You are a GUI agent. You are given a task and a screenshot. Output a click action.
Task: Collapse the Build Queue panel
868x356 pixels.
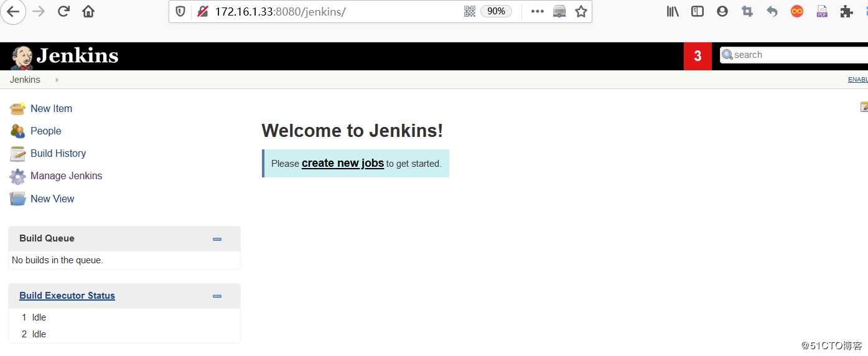(x=217, y=239)
